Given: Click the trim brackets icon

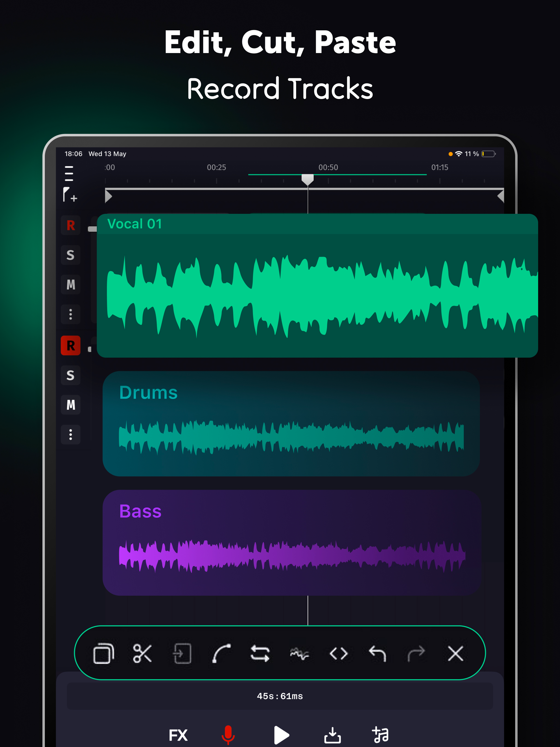Looking at the screenshot, I should (x=339, y=654).
